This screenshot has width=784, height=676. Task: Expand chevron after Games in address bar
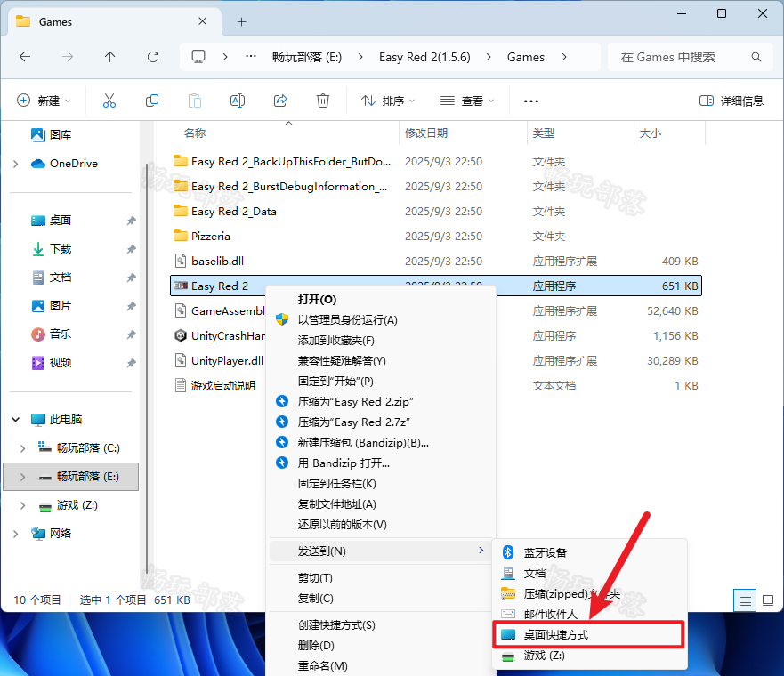pos(564,57)
